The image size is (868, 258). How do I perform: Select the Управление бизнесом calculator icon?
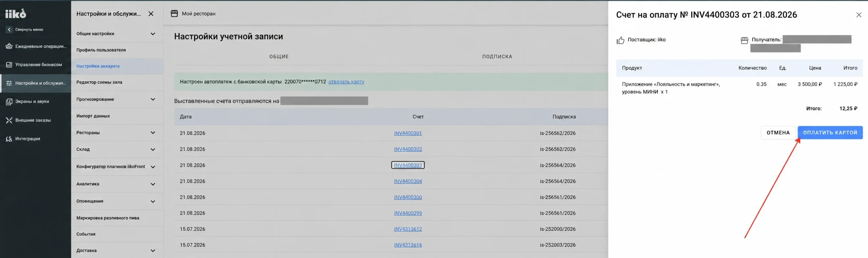click(x=9, y=65)
